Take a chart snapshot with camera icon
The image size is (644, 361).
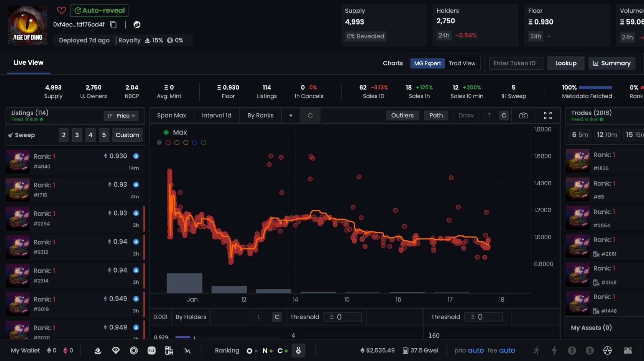[x=523, y=116]
